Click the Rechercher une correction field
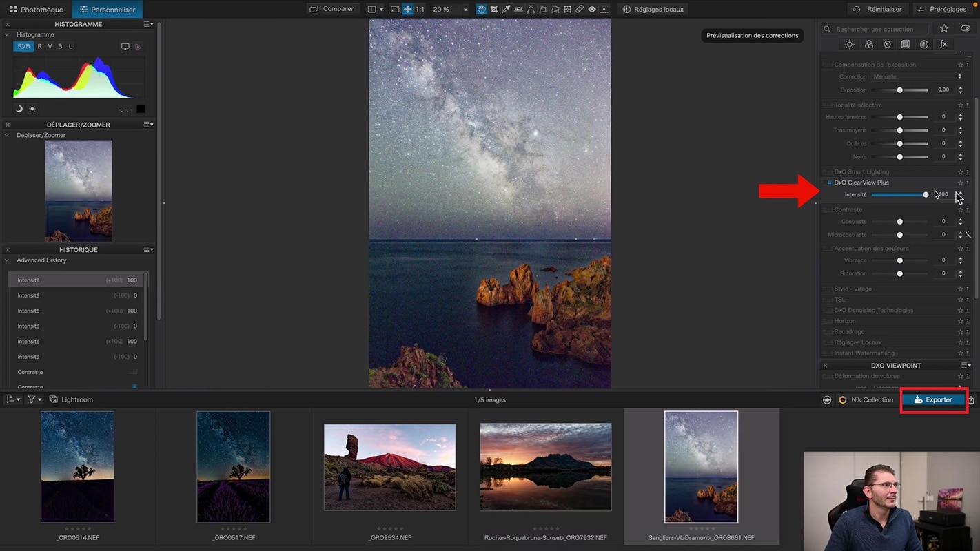 pos(877,29)
